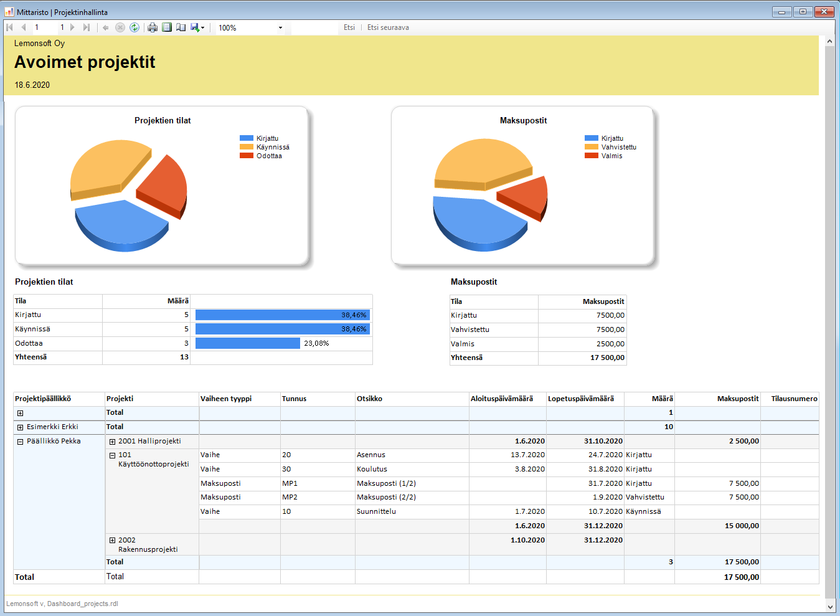Click back to parent report arrow
840x616 pixels.
point(106,27)
